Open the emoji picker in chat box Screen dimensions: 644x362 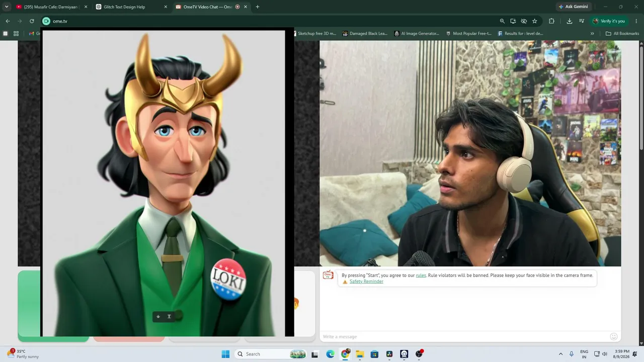(613, 336)
